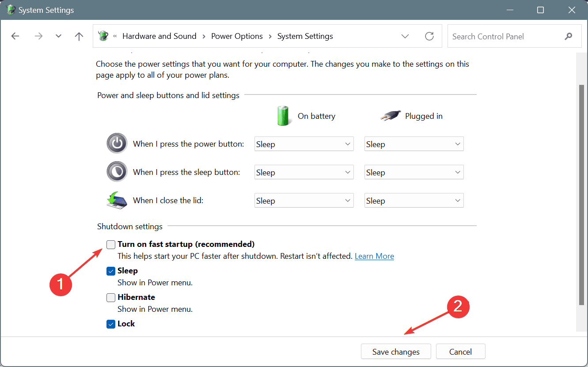This screenshot has height=367, width=588.
Task: Click the close lid laptop icon
Action: pyautogui.click(x=117, y=200)
